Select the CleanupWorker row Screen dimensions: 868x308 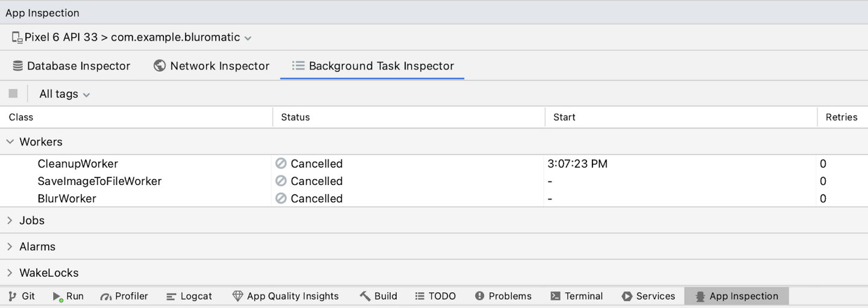pos(78,164)
